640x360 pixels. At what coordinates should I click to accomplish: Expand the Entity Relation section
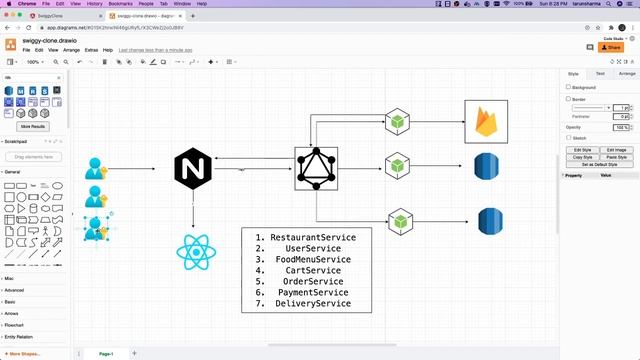click(18, 337)
